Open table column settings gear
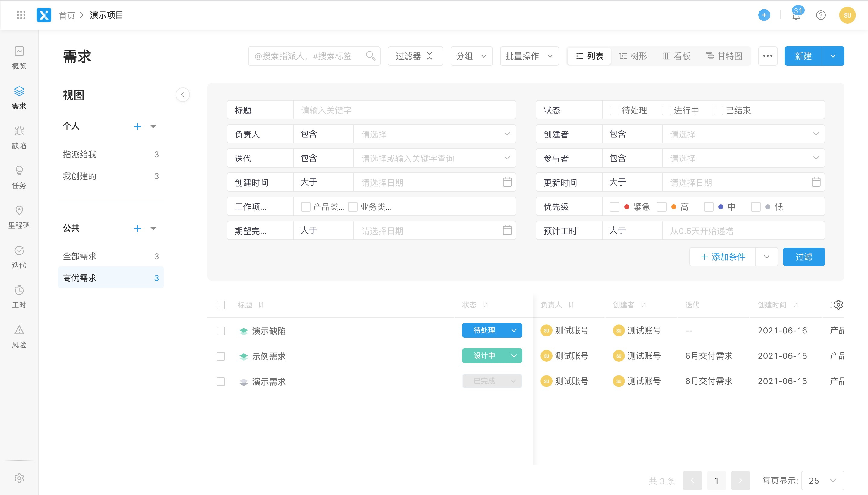Screen dimensions: 868x495 click(x=838, y=304)
